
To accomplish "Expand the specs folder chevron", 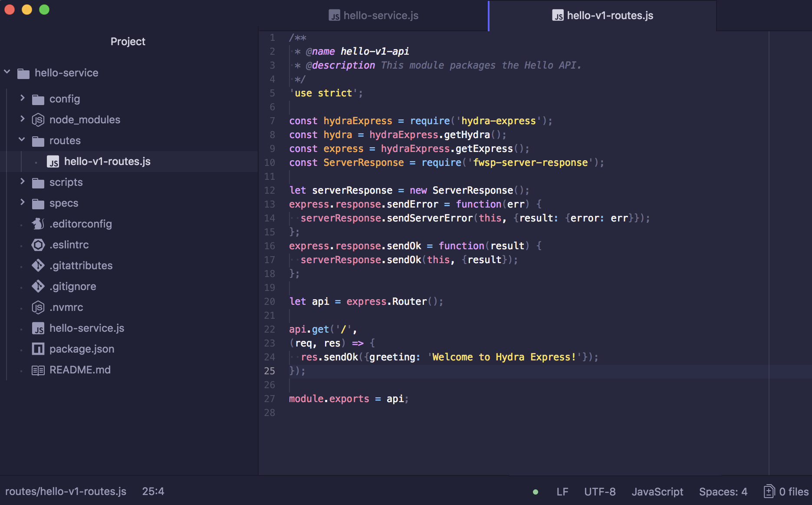I will [22, 202].
